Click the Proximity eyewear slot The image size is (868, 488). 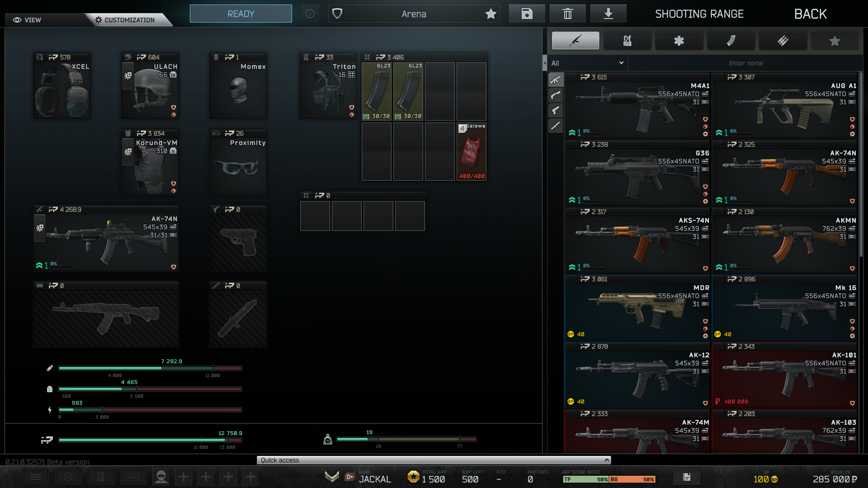238,162
